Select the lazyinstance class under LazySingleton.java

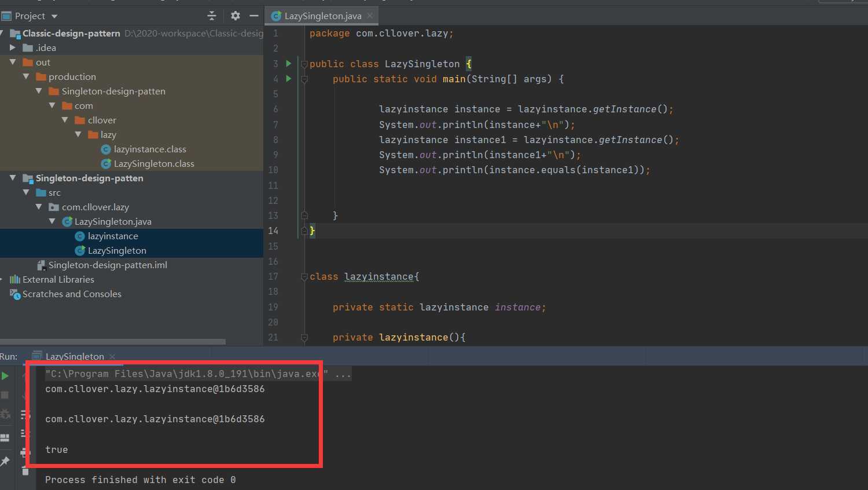coord(113,236)
